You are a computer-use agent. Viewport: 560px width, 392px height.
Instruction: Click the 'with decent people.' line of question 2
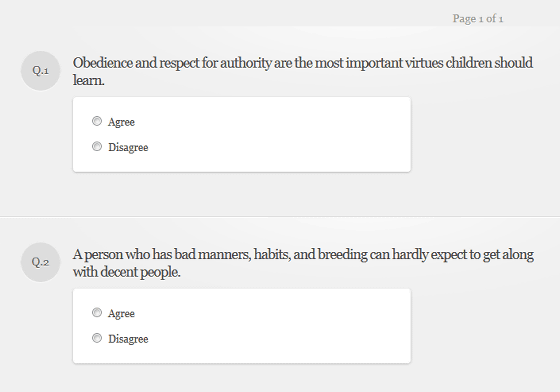(127, 272)
